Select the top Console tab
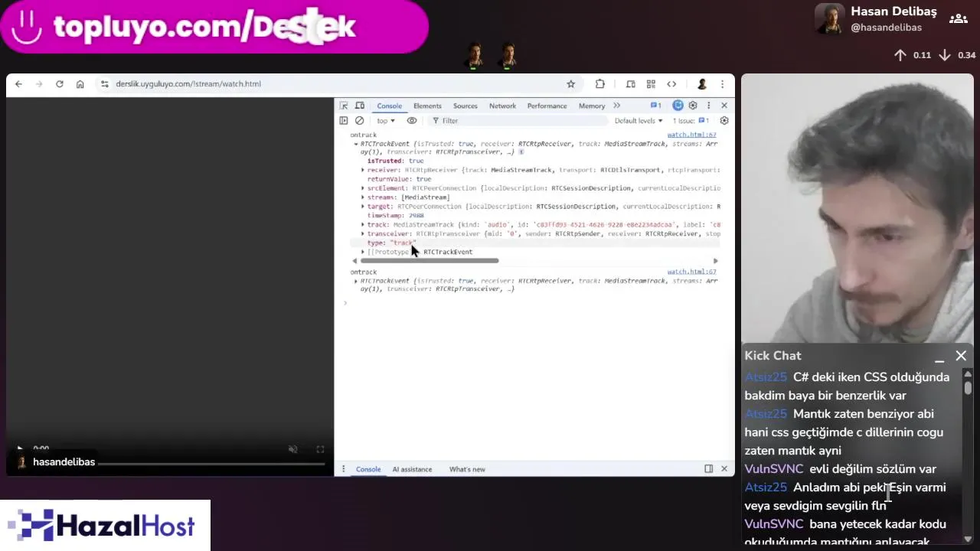This screenshot has width=980, height=551. [389, 106]
